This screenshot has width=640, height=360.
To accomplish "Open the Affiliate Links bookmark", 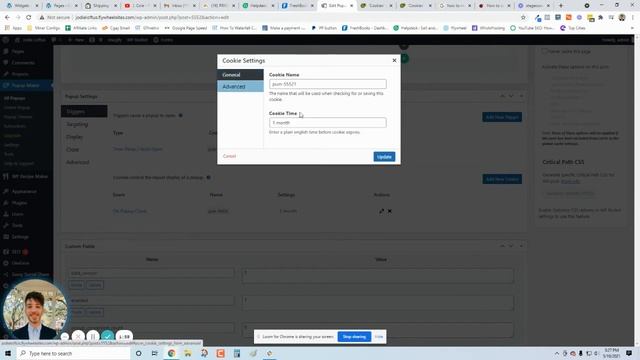I will pos(81,28).
